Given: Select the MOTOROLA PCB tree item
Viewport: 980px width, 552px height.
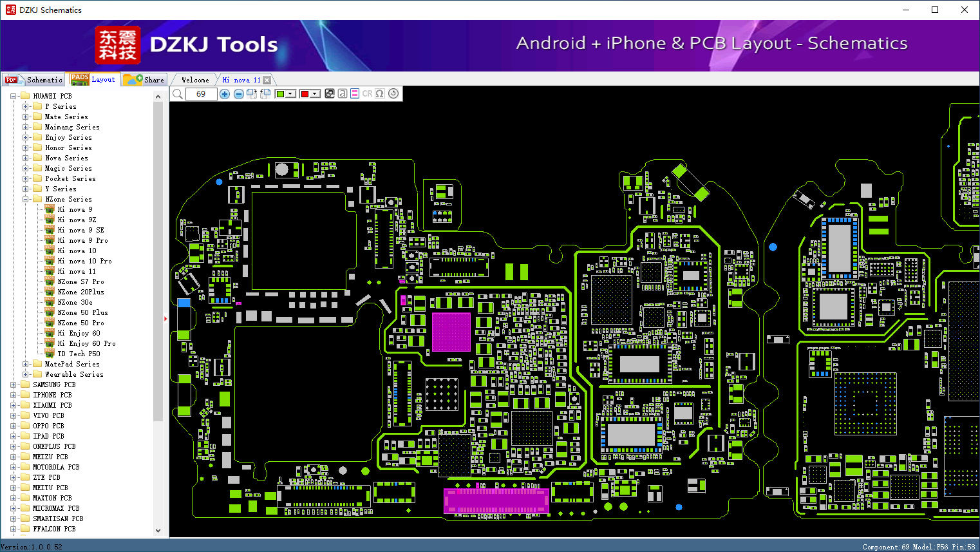Looking at the screenshot, I should click(x=56, y=467).
